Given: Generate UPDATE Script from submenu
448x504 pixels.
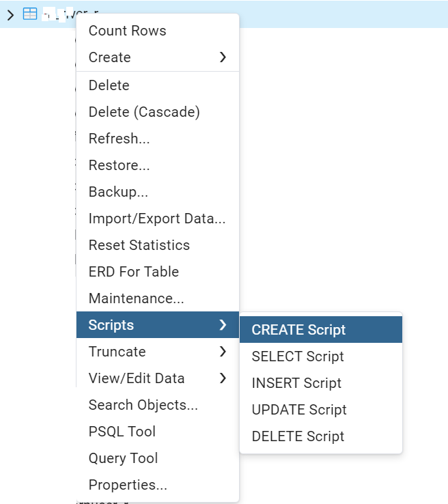Looking at the screenshot, I should [321, 410].
